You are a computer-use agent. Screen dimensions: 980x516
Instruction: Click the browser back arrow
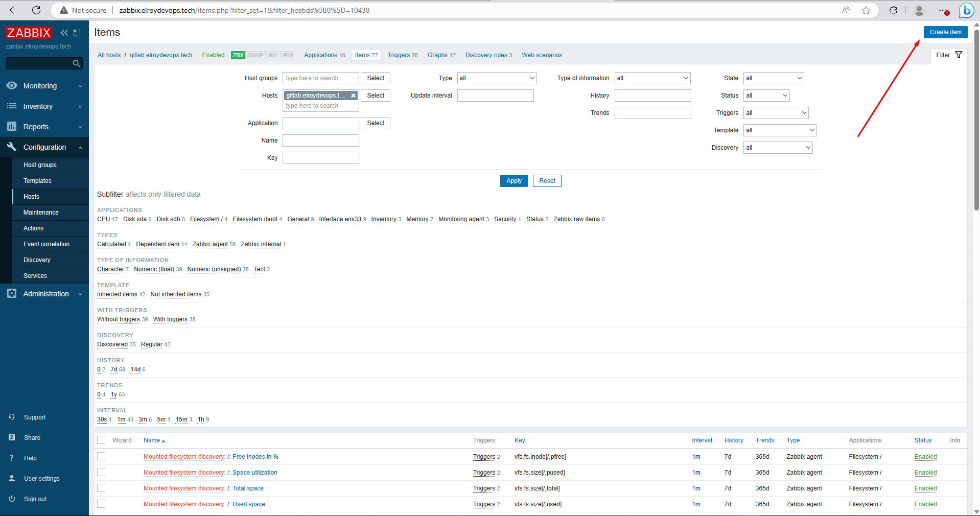[14, 10]
